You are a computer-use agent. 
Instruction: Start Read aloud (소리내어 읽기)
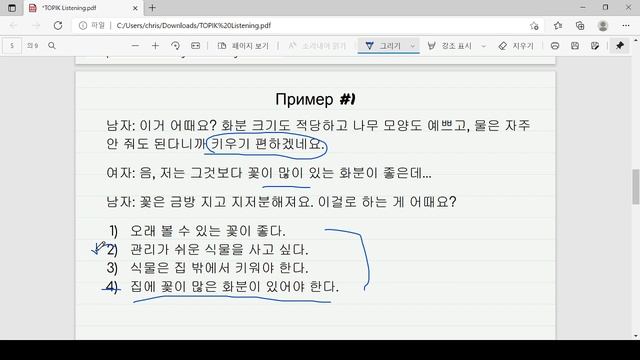coord(317,46)
